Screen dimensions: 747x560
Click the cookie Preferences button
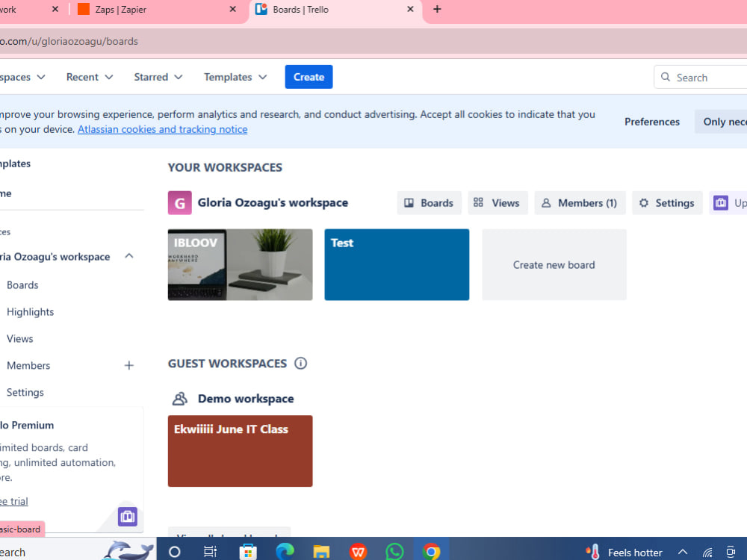point(651,122)
